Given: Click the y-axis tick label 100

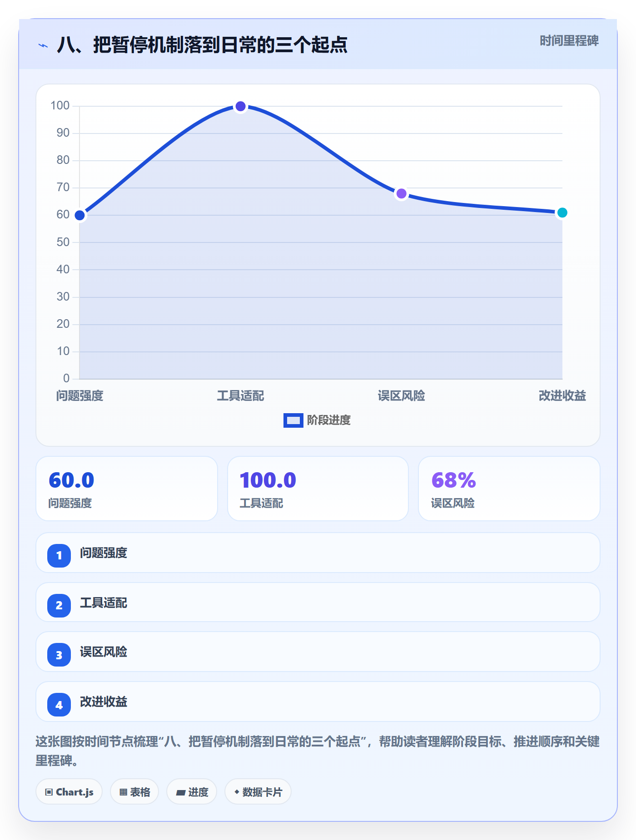Looking at the screenshot, I should tap(60, 106).
